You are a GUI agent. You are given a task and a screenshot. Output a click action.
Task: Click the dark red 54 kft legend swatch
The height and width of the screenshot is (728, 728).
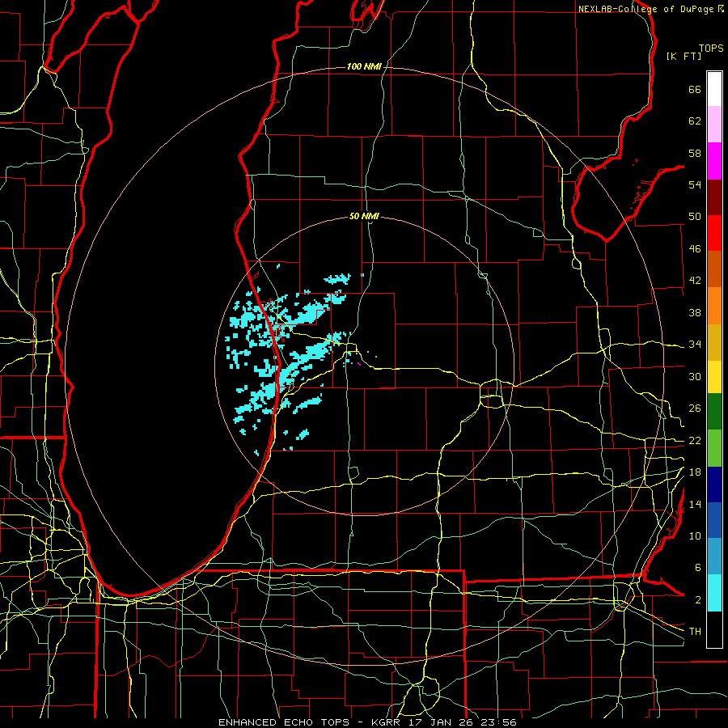(x=714, y=197)
